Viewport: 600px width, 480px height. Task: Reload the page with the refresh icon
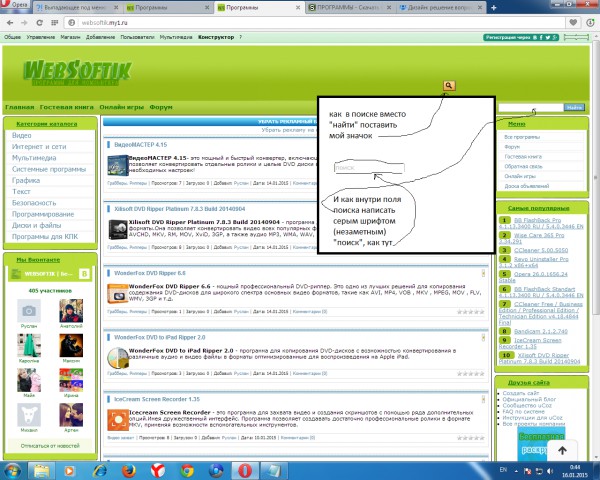39,23
